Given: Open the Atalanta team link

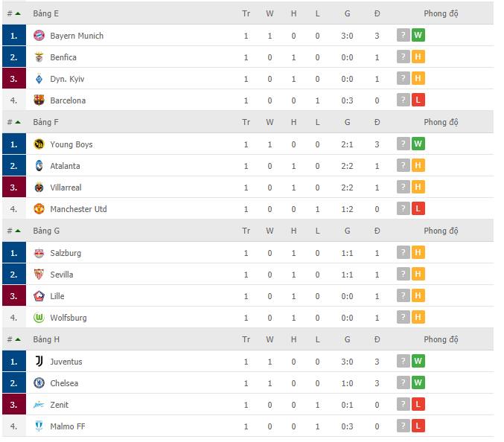Looking at the screenshot, I should pos(65,166).
